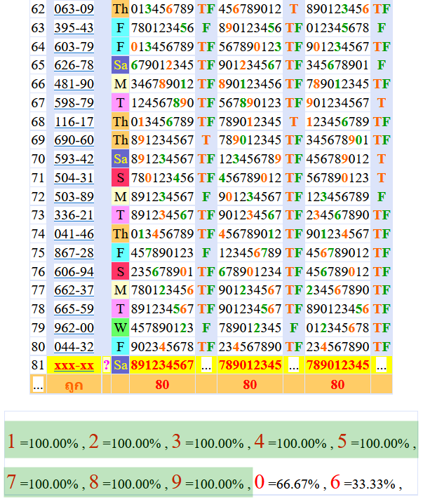Click the 1 =100.00% statistic
The image size is (423, 504).
click(x=43, y=442)
